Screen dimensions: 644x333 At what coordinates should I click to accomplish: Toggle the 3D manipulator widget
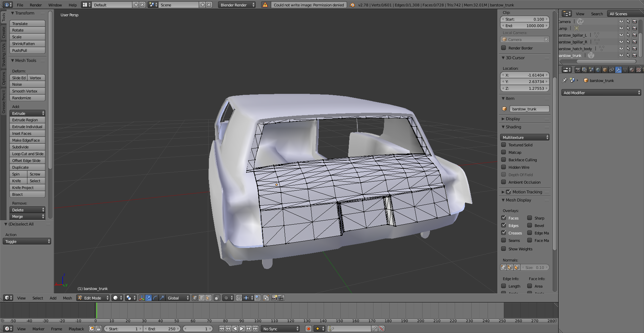pyautogui.click(x=142, y=298)
